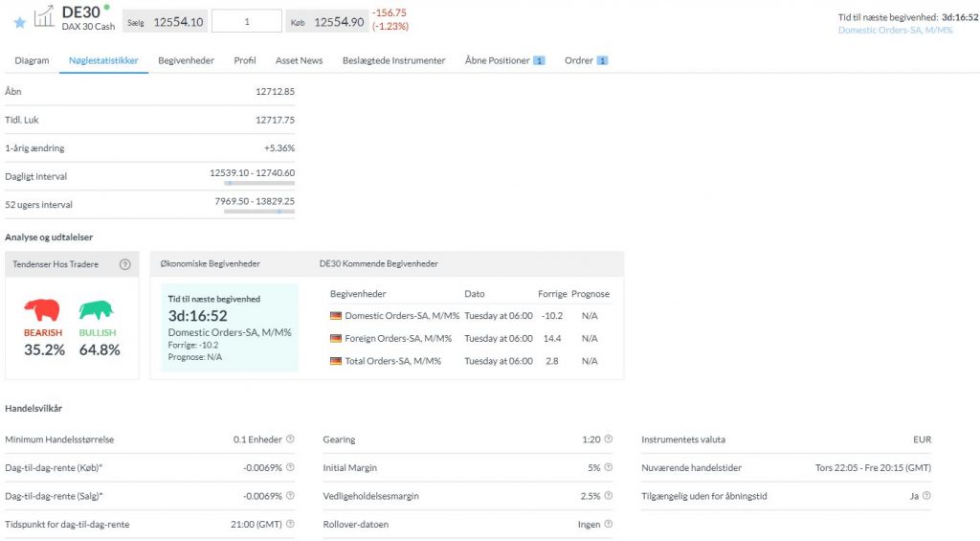
Task: Open info icon for Minimum Handelsstørrelse
Action: tap(290, 440)
